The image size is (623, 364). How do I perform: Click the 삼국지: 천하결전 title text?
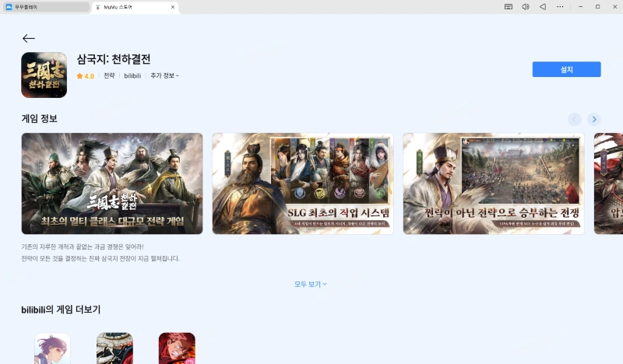(114, 59)
